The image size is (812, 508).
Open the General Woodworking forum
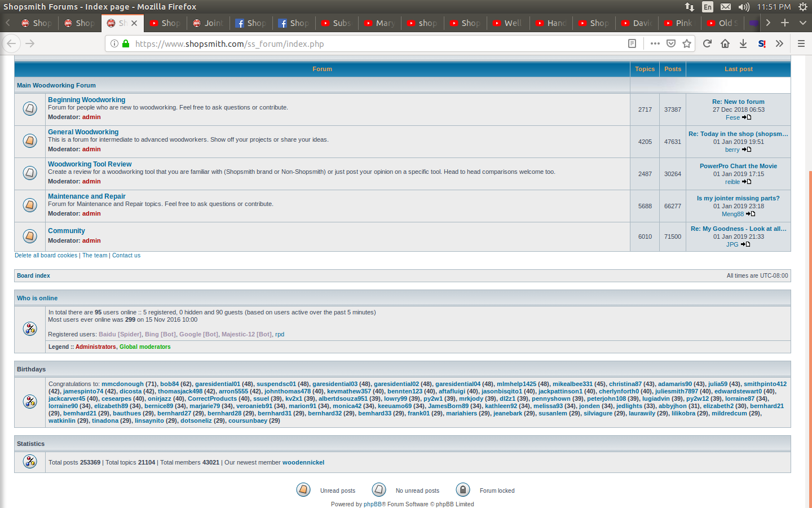[x=83, y=132]
